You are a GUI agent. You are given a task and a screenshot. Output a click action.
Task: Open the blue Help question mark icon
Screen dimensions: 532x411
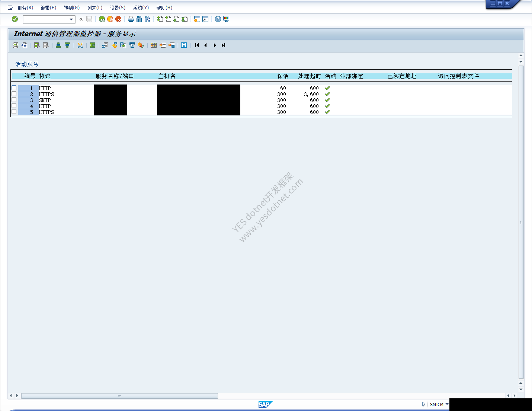tap(218, 19)
